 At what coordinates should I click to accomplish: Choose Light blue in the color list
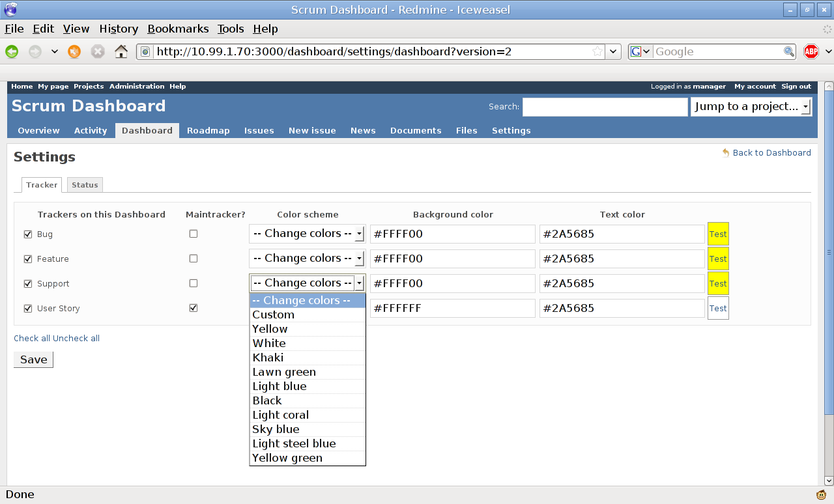pos(308,386)
